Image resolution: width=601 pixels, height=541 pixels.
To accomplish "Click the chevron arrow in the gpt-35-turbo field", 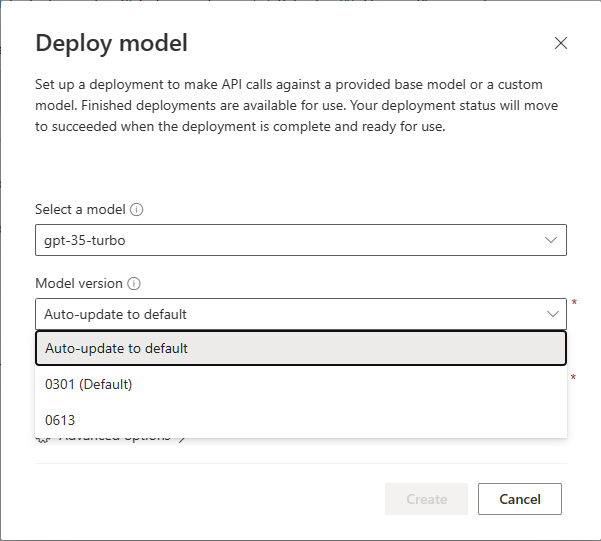I will tap(551, 240).
